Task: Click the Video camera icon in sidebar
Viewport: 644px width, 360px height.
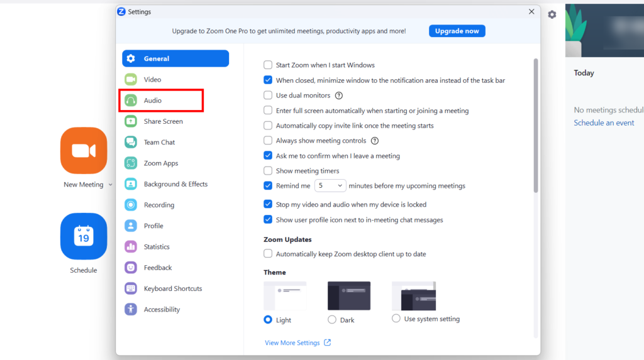Action: point(131,79)
